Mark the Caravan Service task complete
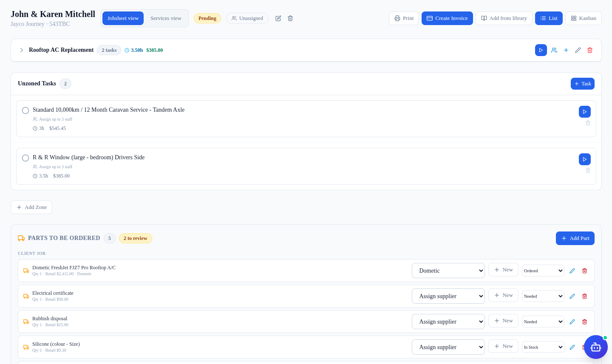 pyautogui.click(x=25, y=110)
